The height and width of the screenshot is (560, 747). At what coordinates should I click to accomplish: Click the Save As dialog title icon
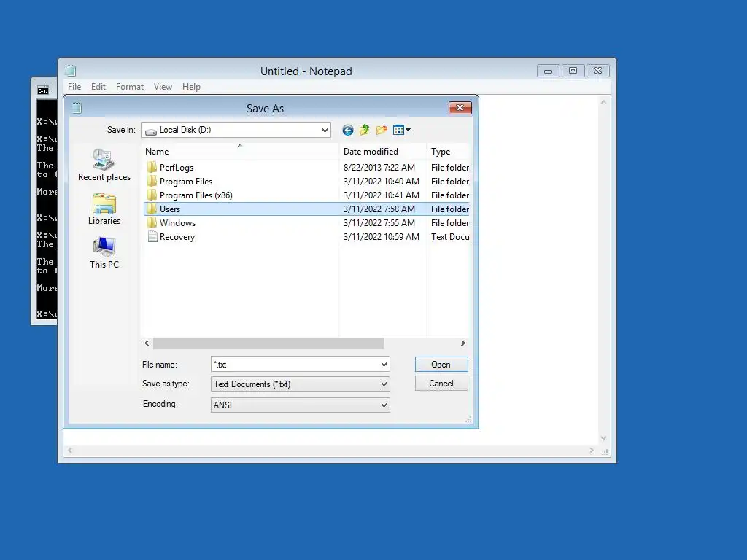pyautogui.click(x=77, y=108)
